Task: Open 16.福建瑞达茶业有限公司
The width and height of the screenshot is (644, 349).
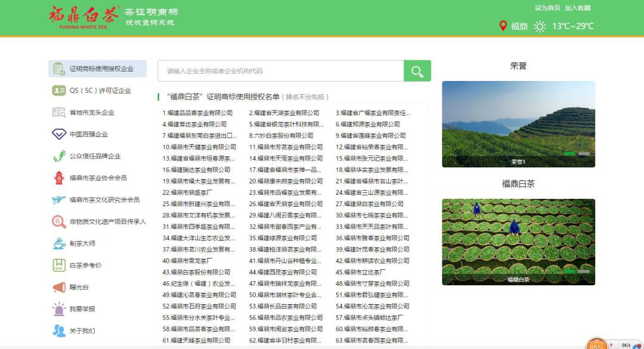Action: (x=196, y=170)
